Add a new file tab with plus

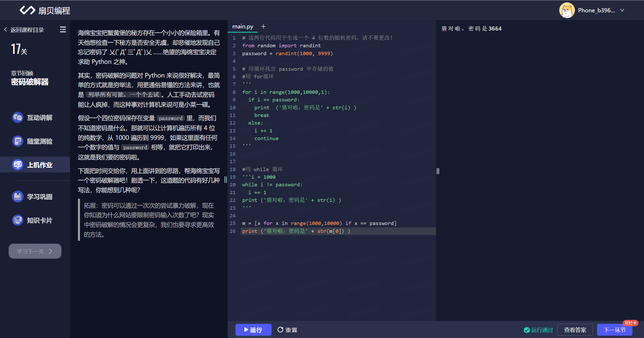[263, 27]
